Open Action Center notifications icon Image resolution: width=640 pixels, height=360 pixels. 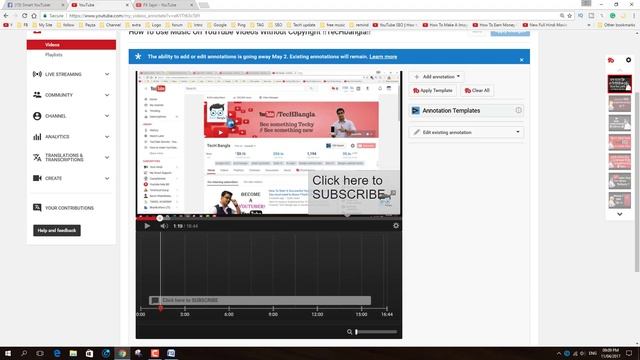point(629,353)
